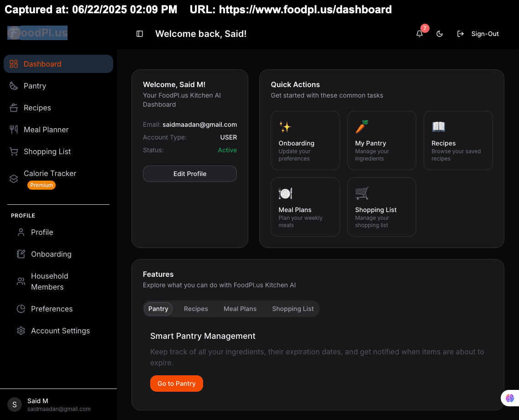Image resolution: width=519 pixels, height=420 pixels.
Task: Open Preferences from profile section
Action: 52,309
